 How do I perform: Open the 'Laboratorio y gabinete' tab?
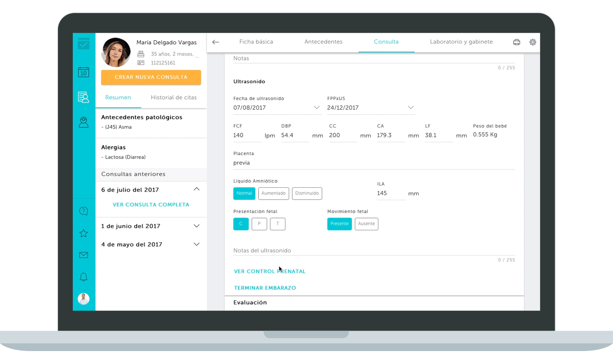[x=461, y=42]
